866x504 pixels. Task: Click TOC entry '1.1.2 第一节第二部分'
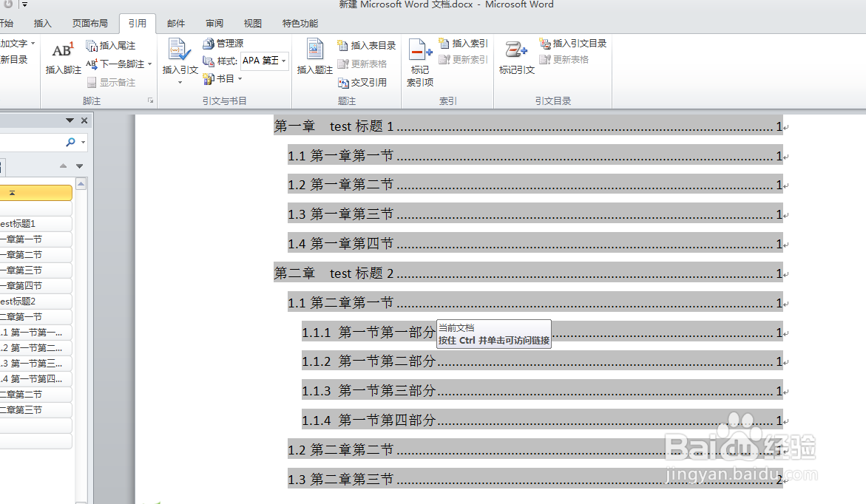tap(542, 361)
